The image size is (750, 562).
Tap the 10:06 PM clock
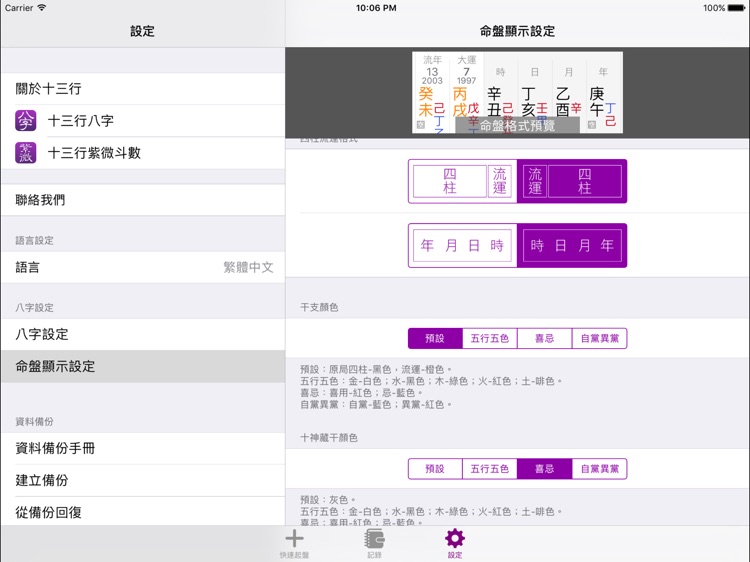coord(376,8)
